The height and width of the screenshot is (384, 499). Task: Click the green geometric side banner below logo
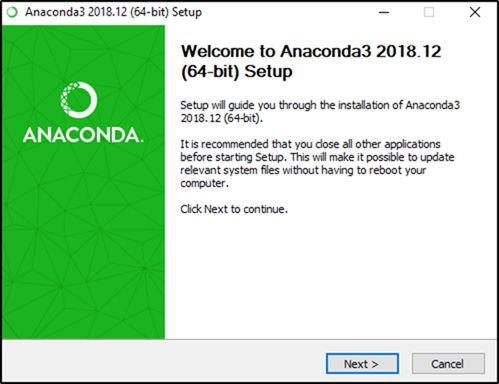(x=83, y=243)
